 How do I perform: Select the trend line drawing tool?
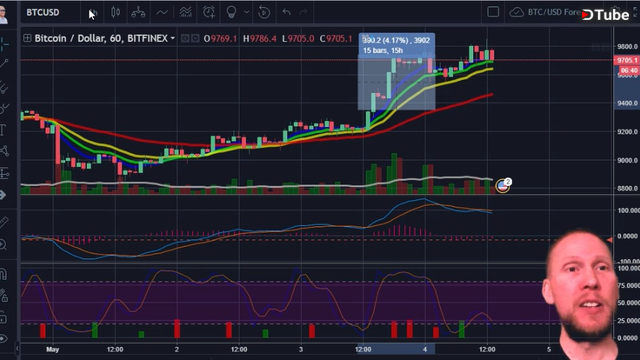tap(4, 63)
